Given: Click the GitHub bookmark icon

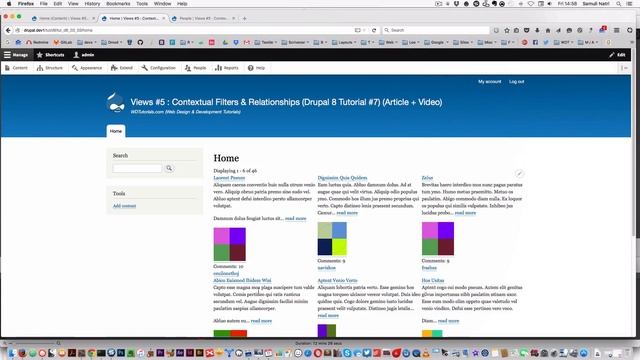Looking at the screenshot, I should coord(140,42).
